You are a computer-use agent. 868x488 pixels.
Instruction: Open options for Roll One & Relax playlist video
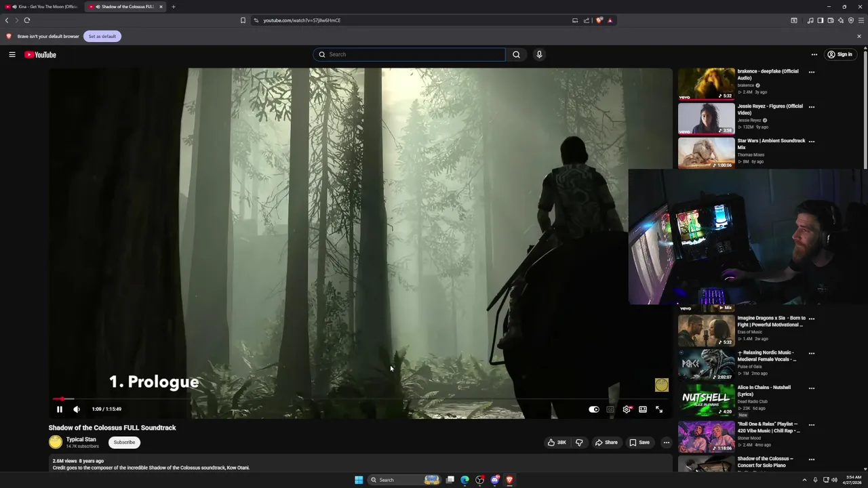pos(812,425)
